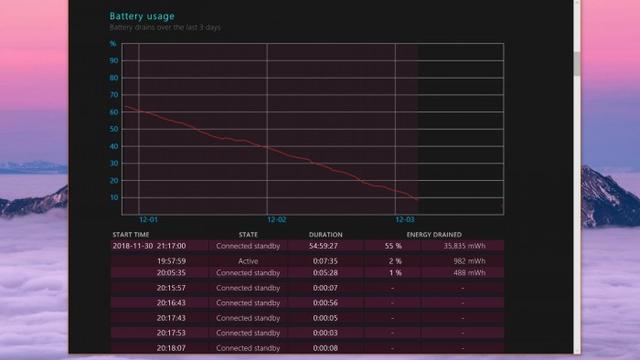Click the ENERGY DRAINED column header
This screenshot has width=640, height=360.
[x=434, y=235]
